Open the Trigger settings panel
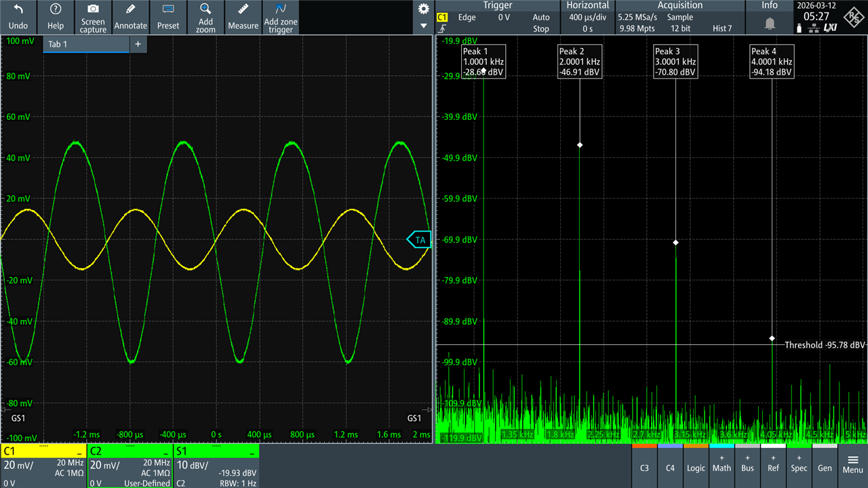Image resolution: width=868 pixels, height=488 pixels. [x=497, y=5]
